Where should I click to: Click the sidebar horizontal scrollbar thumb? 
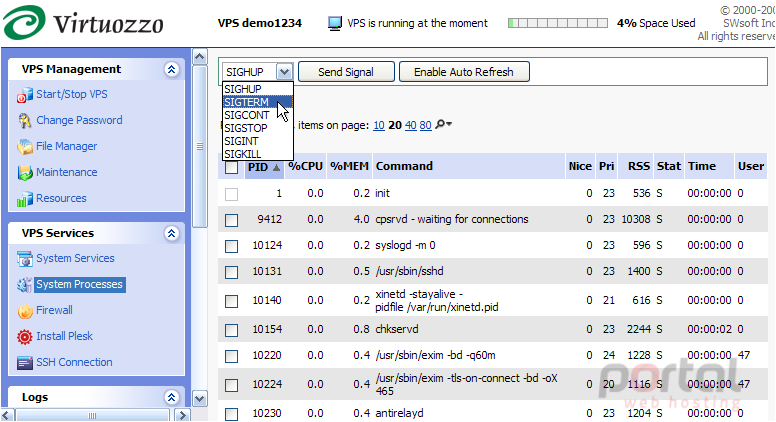[x=92, y=416]
